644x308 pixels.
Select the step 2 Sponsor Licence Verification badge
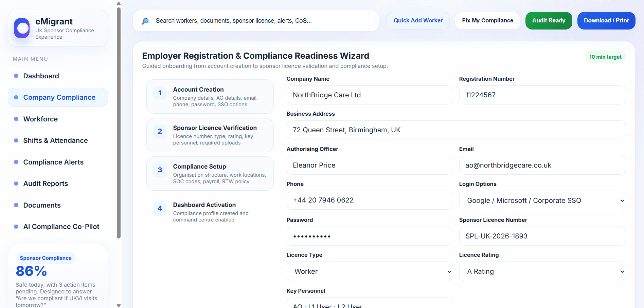[x=160, y=131]
